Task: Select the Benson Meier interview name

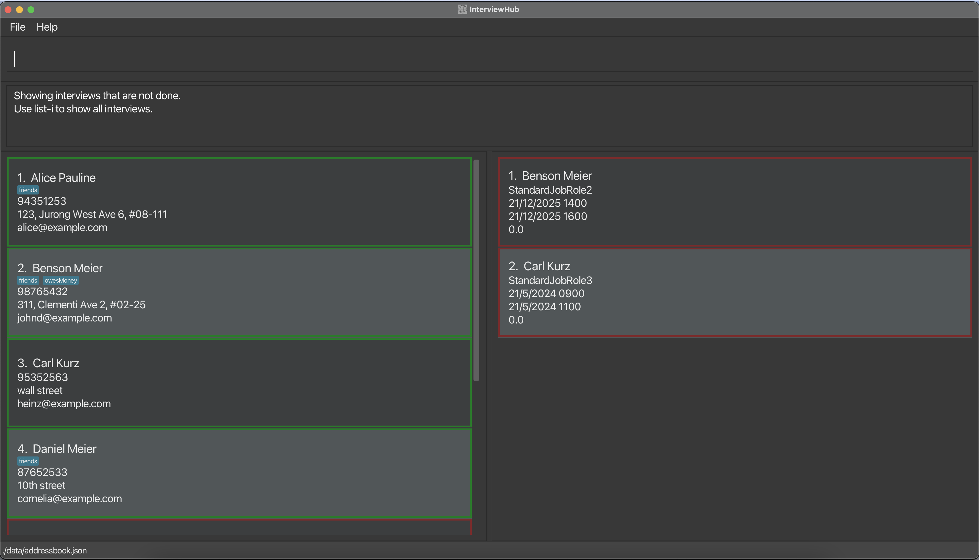Action: [x=557, y=176]
